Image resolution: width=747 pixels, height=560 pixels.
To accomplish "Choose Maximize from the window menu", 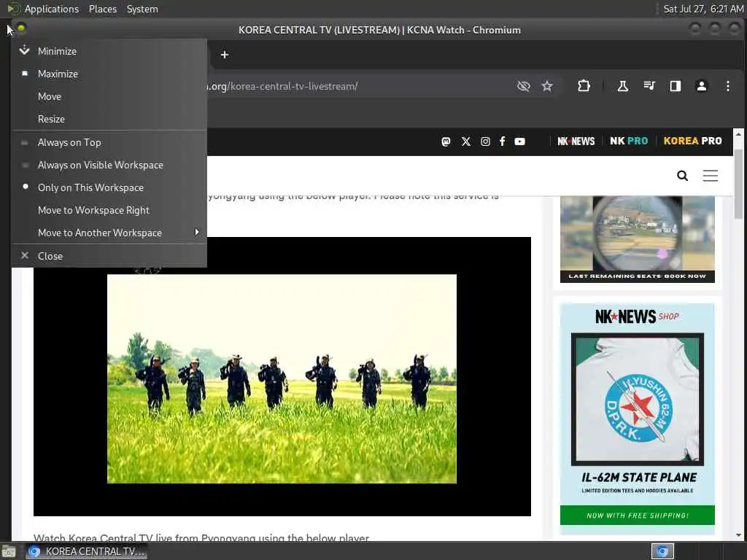I will pyautogui.click(x=109, y=74).
